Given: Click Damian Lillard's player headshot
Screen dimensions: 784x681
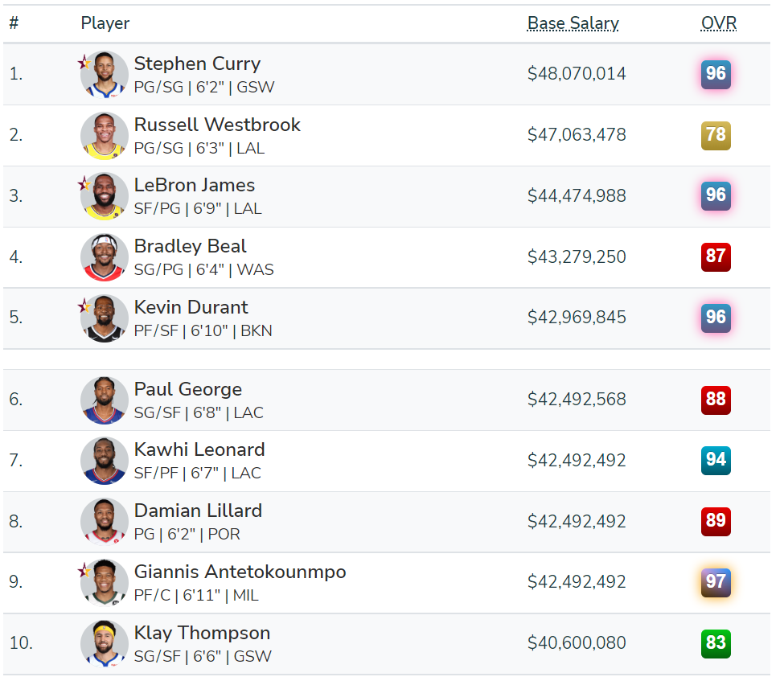Looking at the screenshot, I should click(104, 522).
